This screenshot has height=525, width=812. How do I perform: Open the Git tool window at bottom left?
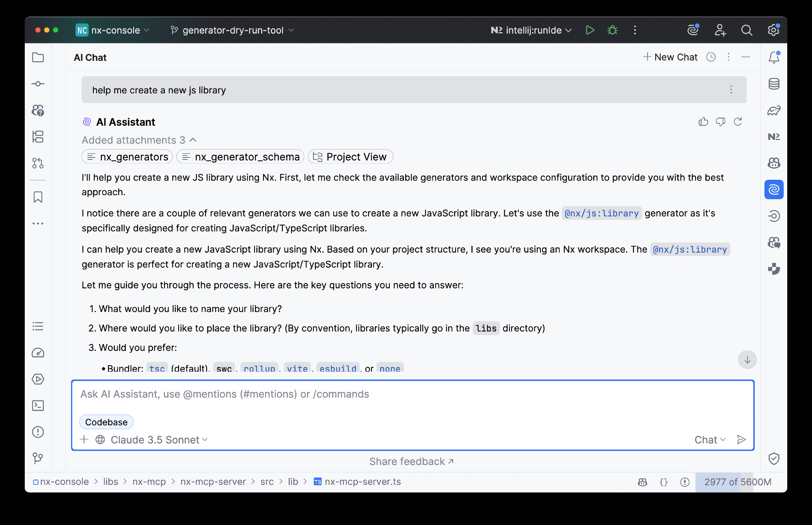(x=38, y=458)
